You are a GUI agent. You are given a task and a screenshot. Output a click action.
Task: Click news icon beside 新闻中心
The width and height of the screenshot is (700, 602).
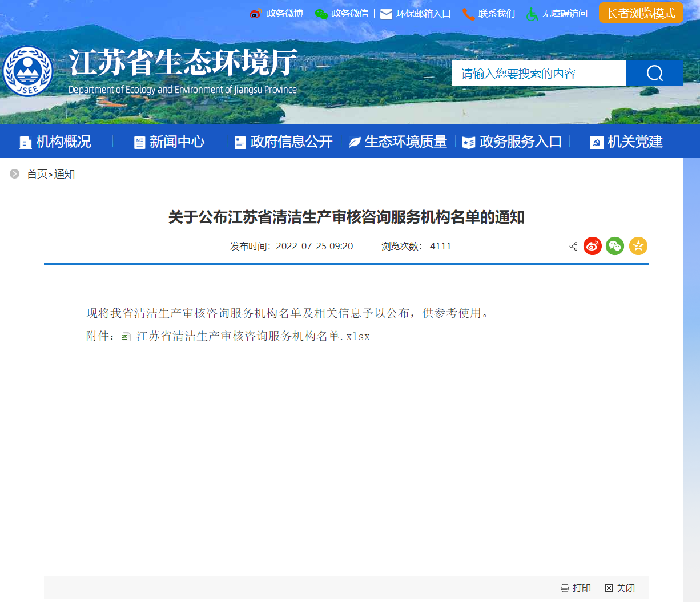(140, 143)
